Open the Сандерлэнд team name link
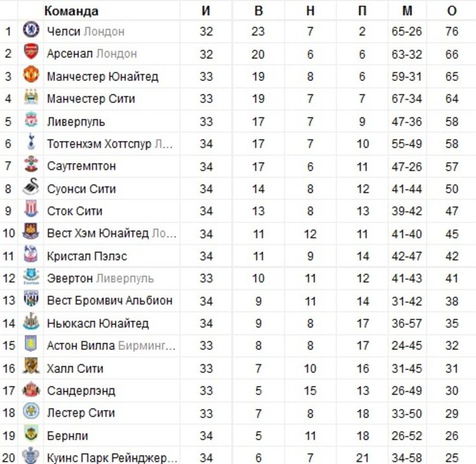Image resolution: width=476 pixels, height=464 pixels. pos(81,391)
